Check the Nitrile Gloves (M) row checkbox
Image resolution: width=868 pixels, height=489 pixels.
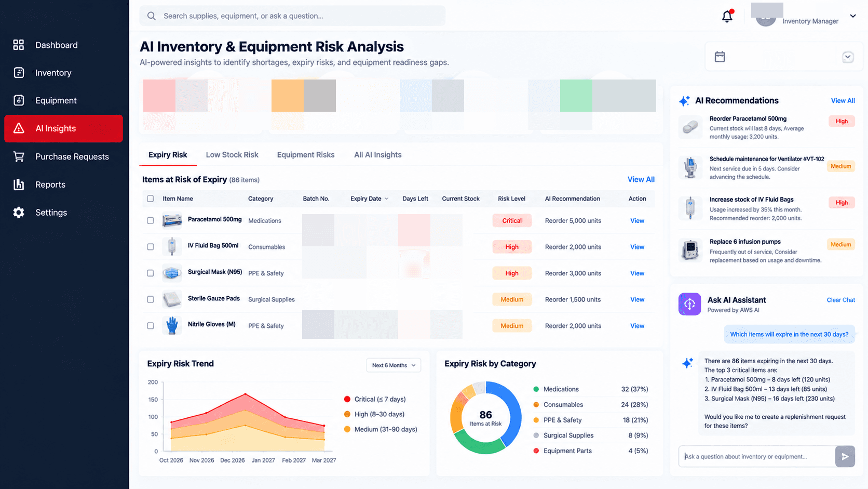point(151,326)
